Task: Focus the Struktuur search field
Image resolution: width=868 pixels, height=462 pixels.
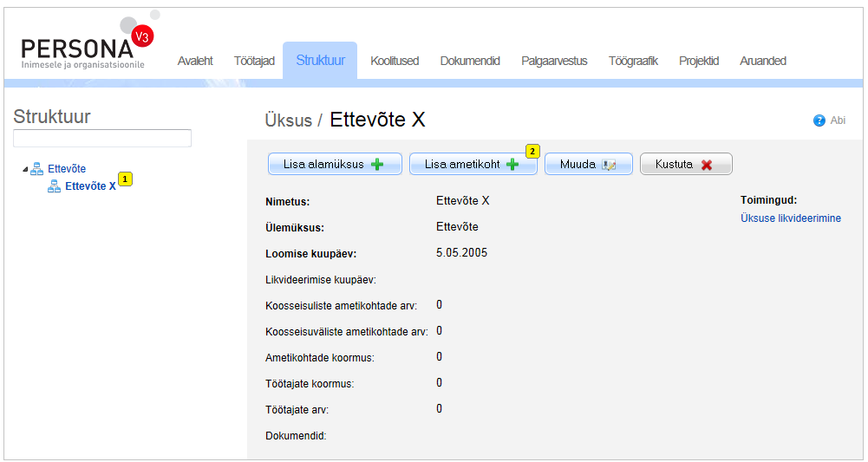Action: pyautogui.click(x=102, y=139)
